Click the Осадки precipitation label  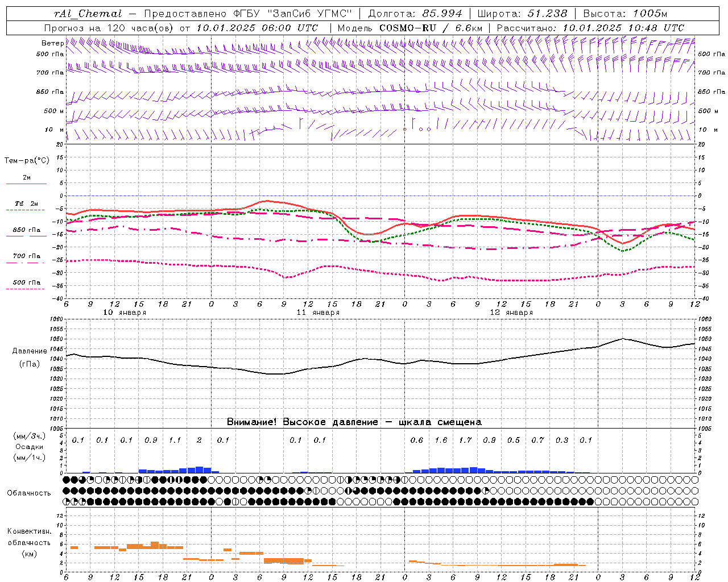[29, 447]
